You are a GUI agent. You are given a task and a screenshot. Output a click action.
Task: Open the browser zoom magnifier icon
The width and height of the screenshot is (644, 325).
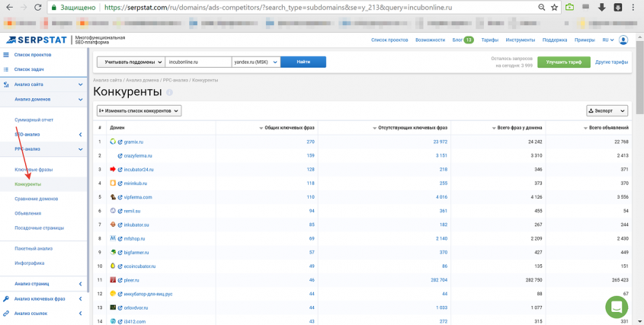pos(542,8)
